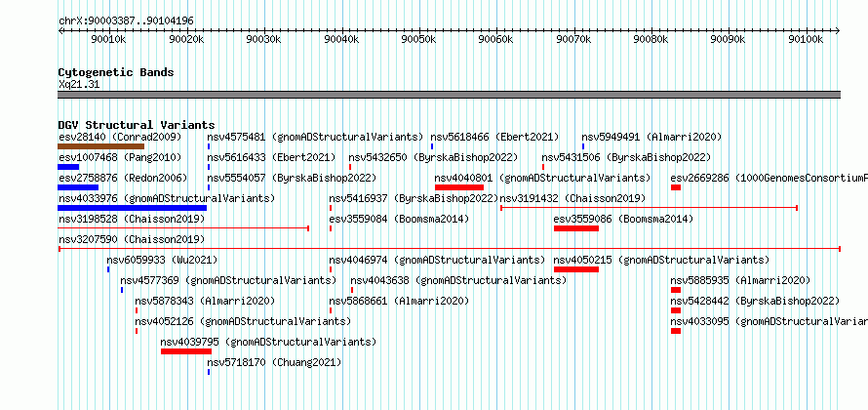Open variant nsv4033095 gnomAD label
This screenshot has height=410, width=868.
(769, 321)
